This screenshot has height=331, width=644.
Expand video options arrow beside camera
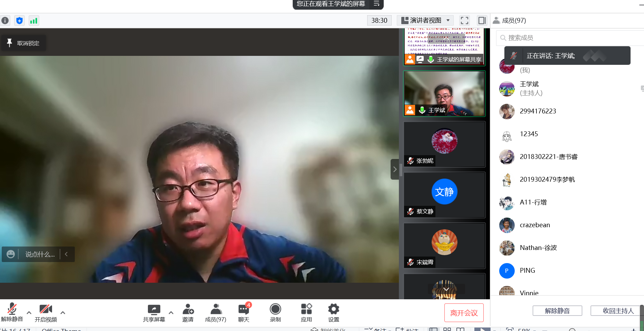pyautogui.click(x=63, y=313)
